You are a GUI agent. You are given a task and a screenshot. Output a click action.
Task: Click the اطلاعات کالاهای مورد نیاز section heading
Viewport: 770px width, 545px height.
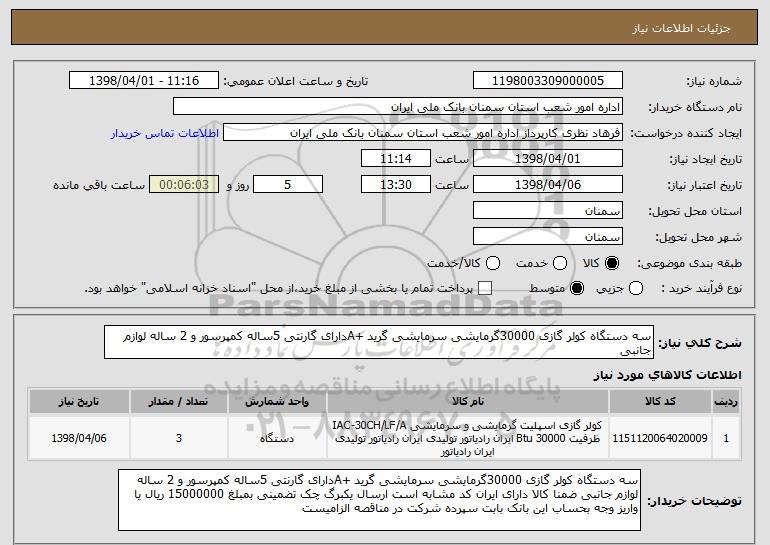[667, 375]
